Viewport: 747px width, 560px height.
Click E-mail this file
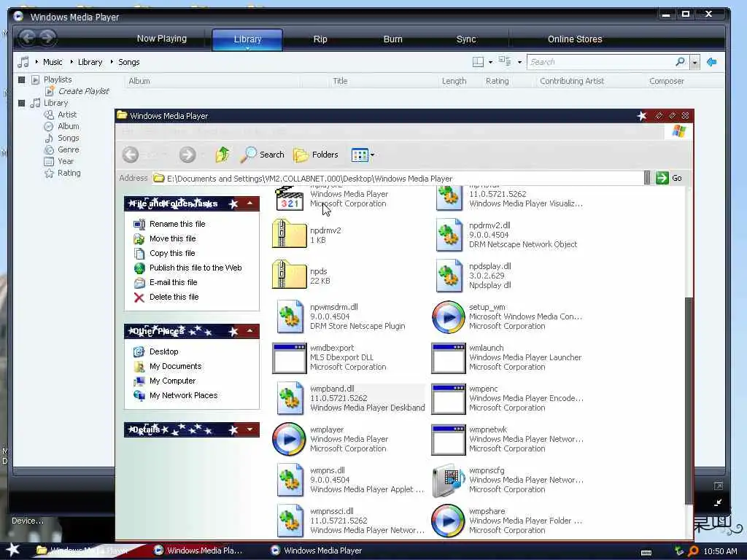[173, 282]
